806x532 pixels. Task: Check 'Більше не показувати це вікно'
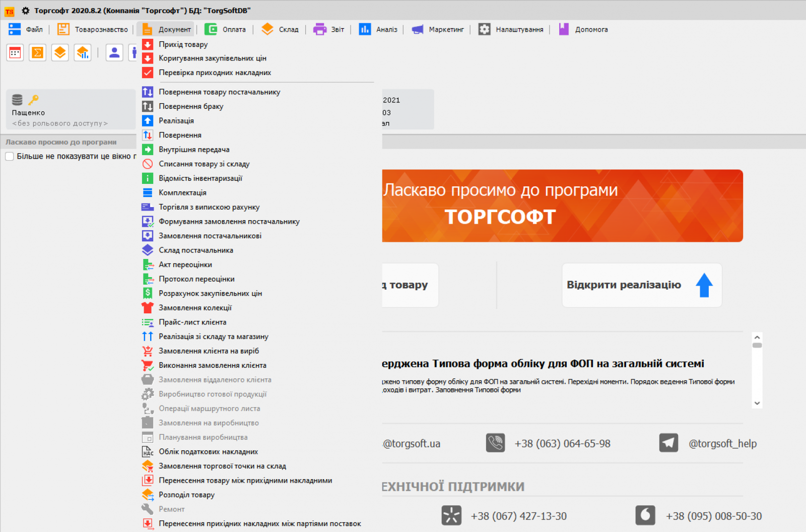click(9, 156)
